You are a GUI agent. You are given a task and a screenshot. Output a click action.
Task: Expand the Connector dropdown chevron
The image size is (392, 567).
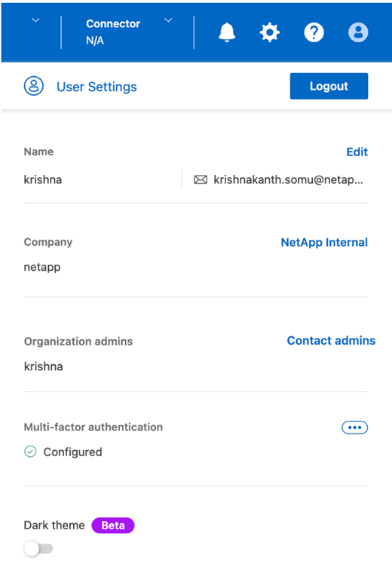point(168,20)
